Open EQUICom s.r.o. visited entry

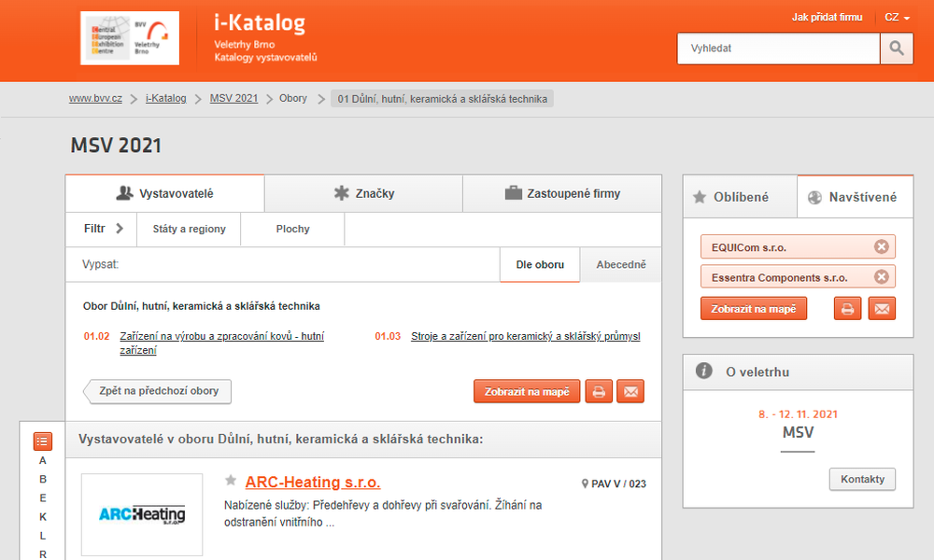(748, 247)
